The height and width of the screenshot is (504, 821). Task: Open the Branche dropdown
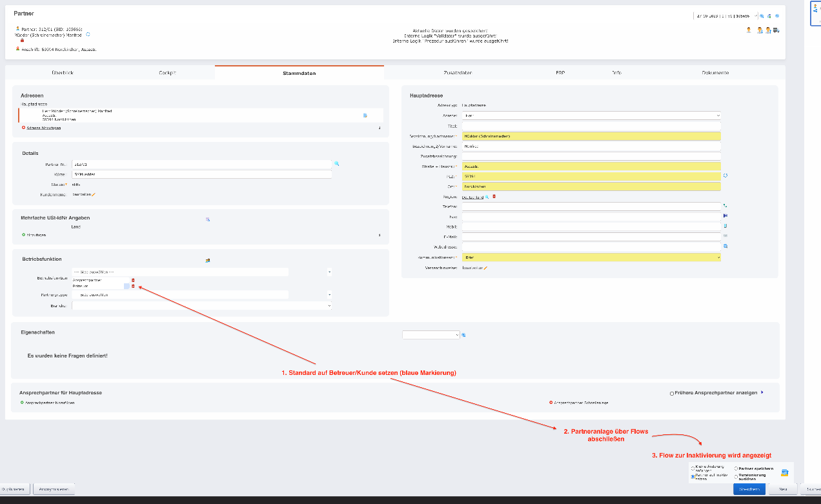coord(201,305)
